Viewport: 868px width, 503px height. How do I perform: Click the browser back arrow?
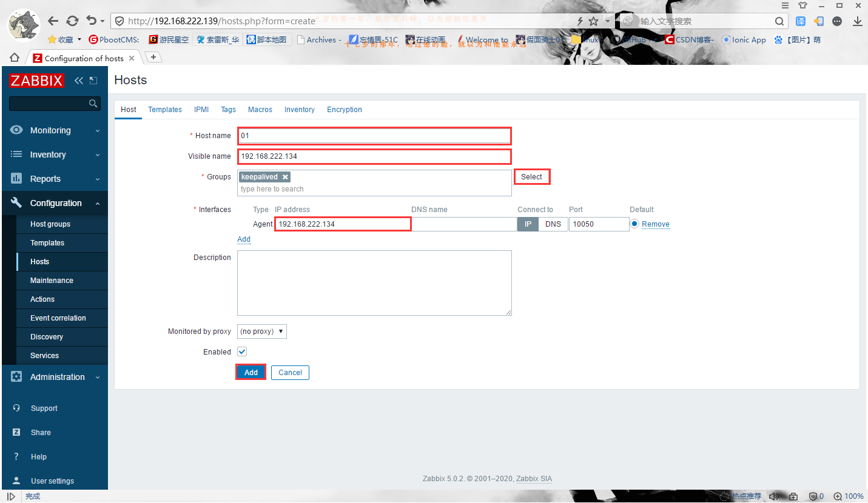coord(53,21)
